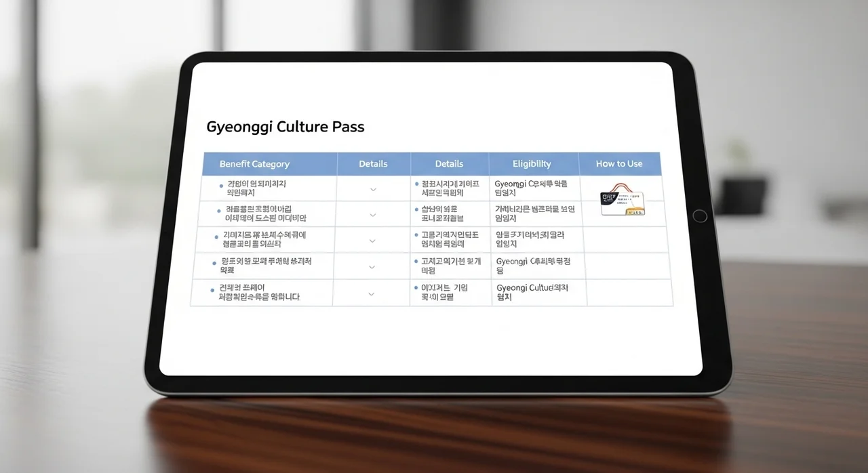Open the third row's Details chevron

[372, 241]
